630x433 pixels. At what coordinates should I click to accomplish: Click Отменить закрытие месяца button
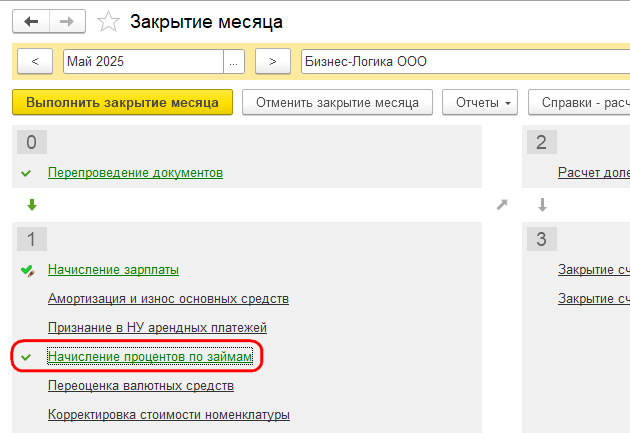337,102
